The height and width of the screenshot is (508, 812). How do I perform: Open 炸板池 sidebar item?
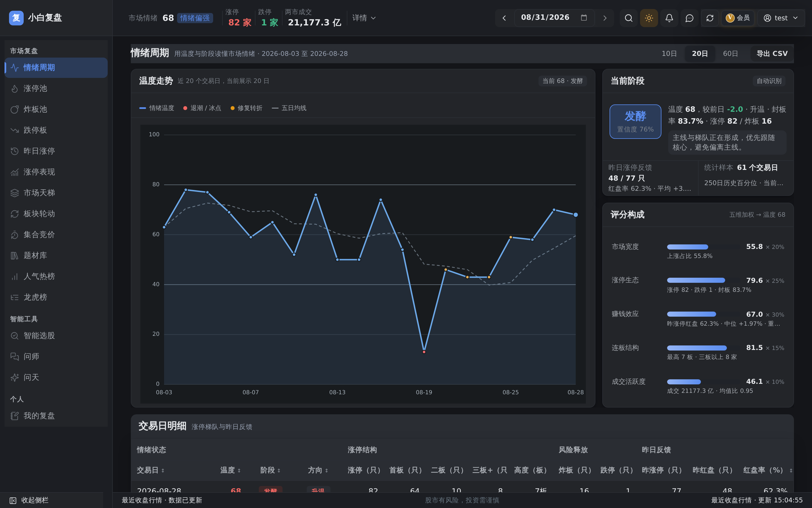pos(56,109)
